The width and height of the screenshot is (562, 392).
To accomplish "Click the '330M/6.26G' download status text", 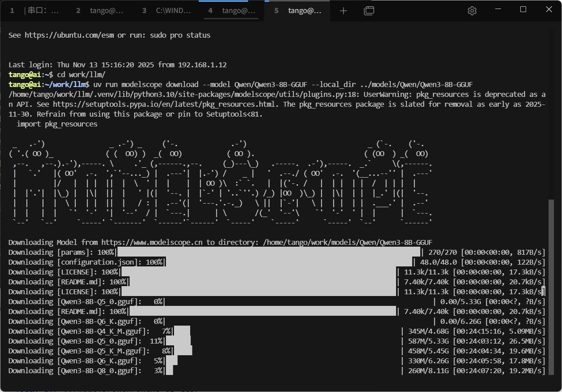I will point(428,361).
